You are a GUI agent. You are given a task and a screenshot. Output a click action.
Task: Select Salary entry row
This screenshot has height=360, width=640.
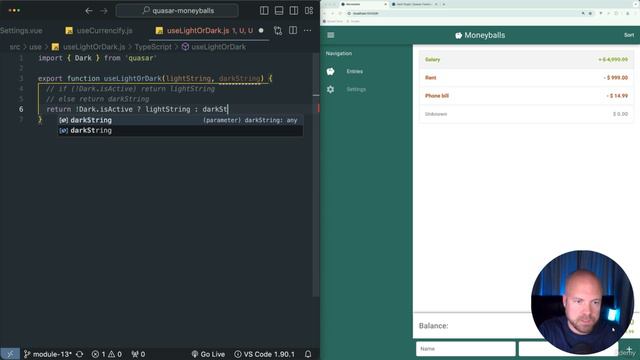pos(526,60)
